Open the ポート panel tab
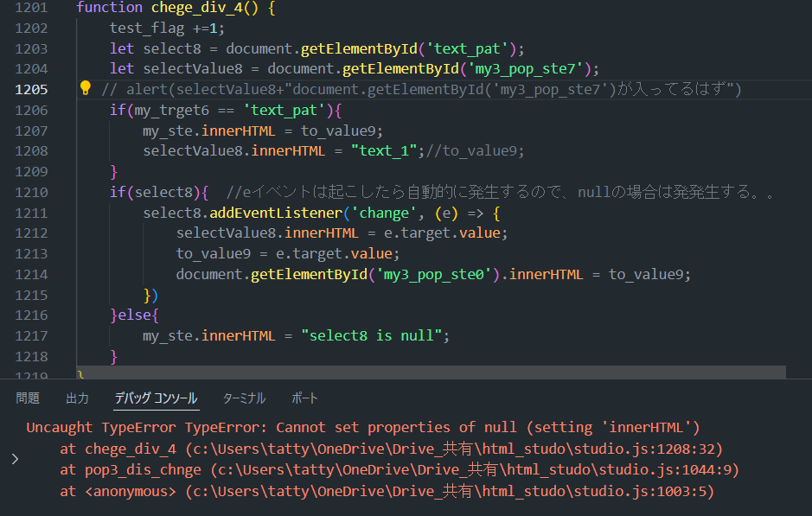 [304, 398]
